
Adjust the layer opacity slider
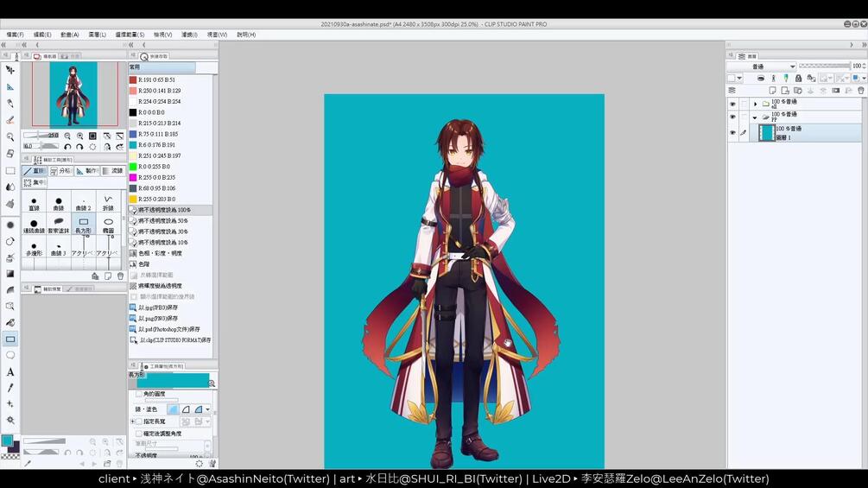pyautogui.click(x=824, y=66)
